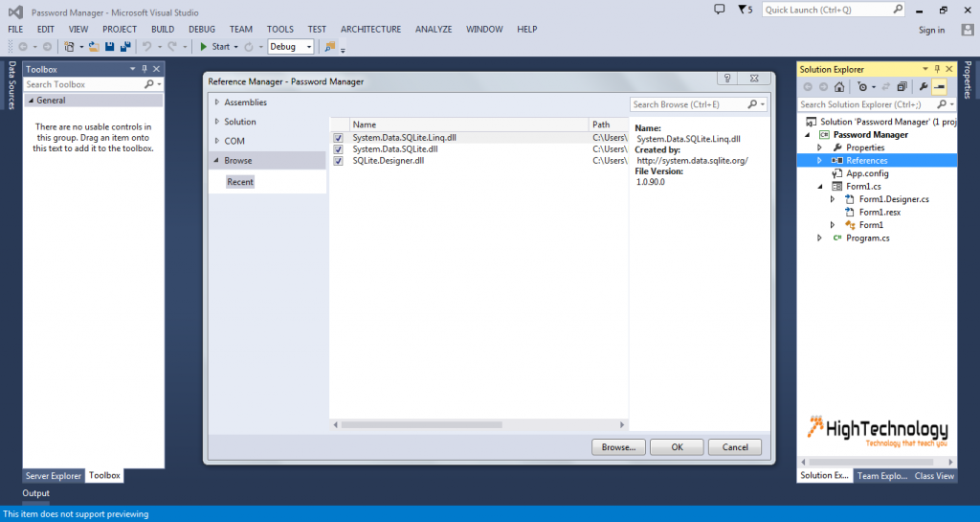Open the Debug configuration dropdown
Viewport: 980px width, 522px height.
[309, 47]
